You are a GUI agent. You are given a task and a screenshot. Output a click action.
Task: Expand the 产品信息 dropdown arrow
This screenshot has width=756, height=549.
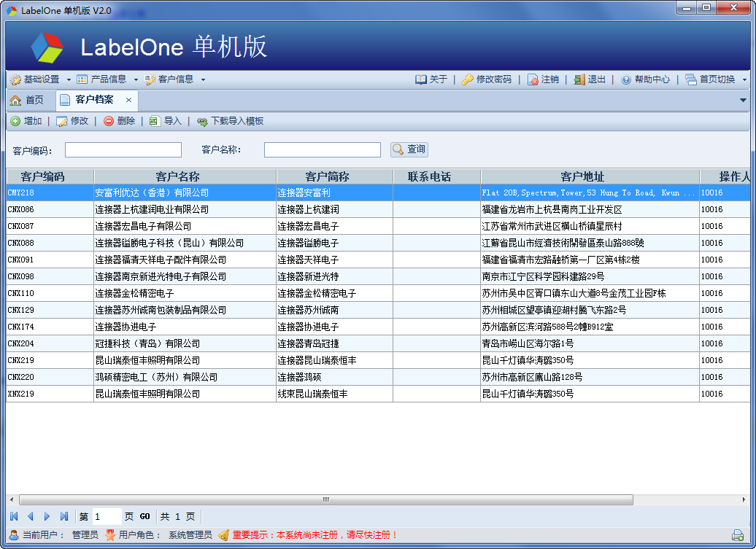pyautogui.click(x=136, y=80)
